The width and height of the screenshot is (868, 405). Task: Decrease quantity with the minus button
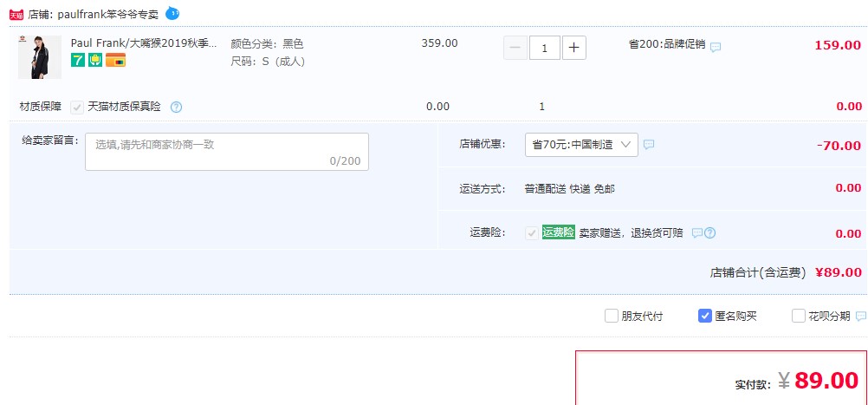tap(515, 48)
